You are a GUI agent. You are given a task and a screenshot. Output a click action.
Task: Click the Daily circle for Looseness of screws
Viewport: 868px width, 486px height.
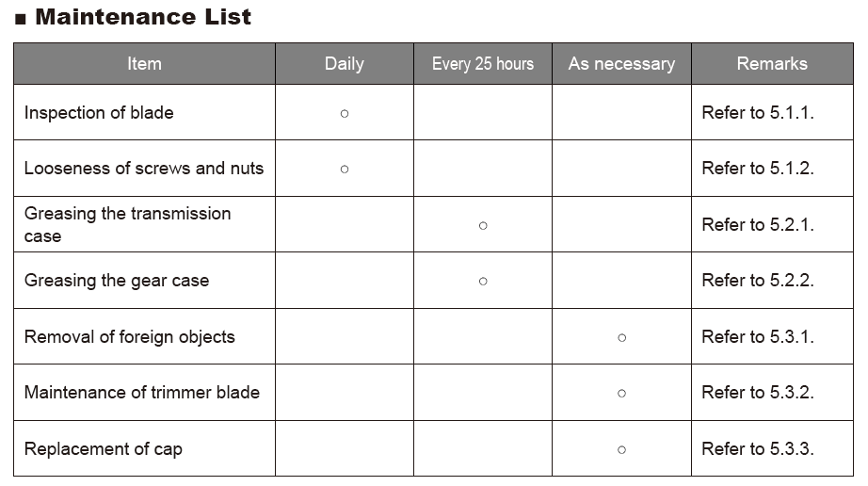[x=345, y=170]
